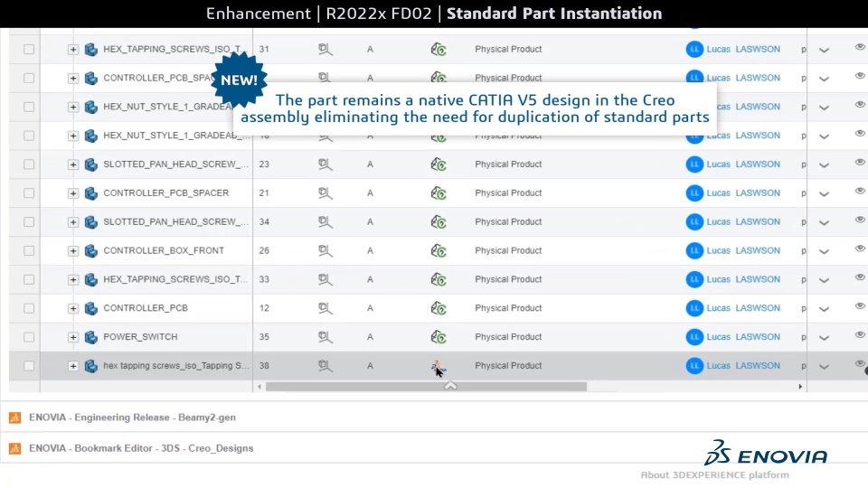Tick checkbox for CONTROLLER_BOX_FRONT
Image resolution: width=868 pixels, height=488 pixels.
tap(29, 250)
